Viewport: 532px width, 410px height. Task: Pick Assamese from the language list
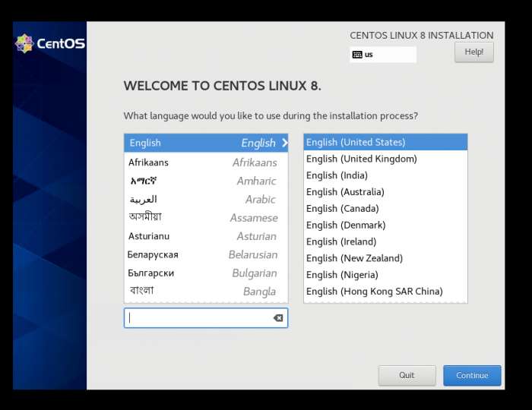pyautogui.click(x=205, y=218)
